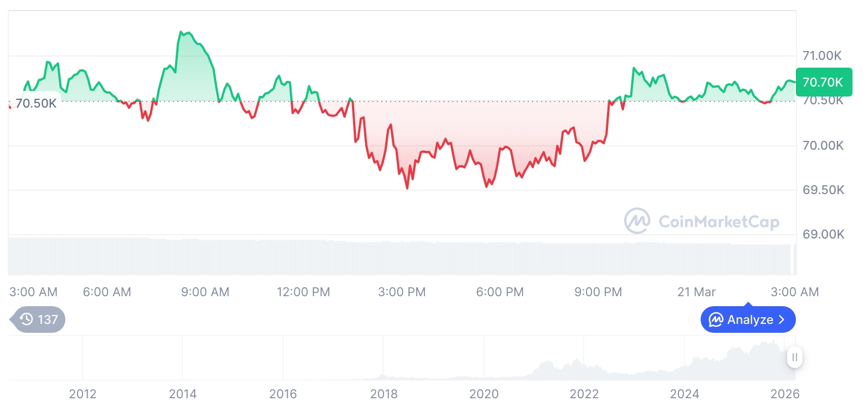Screen dimensions: 868x406
Task: Jump to 2026 on the overview timeline
Action: pos(785,394)
